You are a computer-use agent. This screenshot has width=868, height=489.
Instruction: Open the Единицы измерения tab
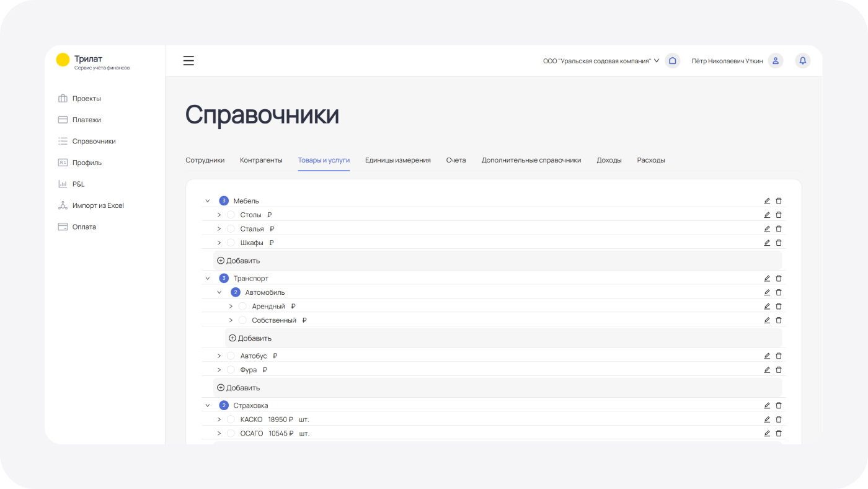click(x=397, y=160)
